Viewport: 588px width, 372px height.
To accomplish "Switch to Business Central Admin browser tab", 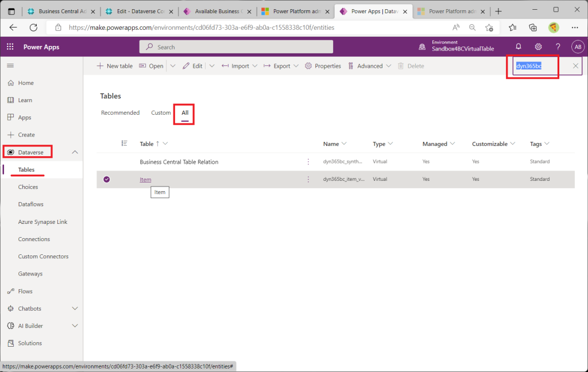I will coord(61,11).
